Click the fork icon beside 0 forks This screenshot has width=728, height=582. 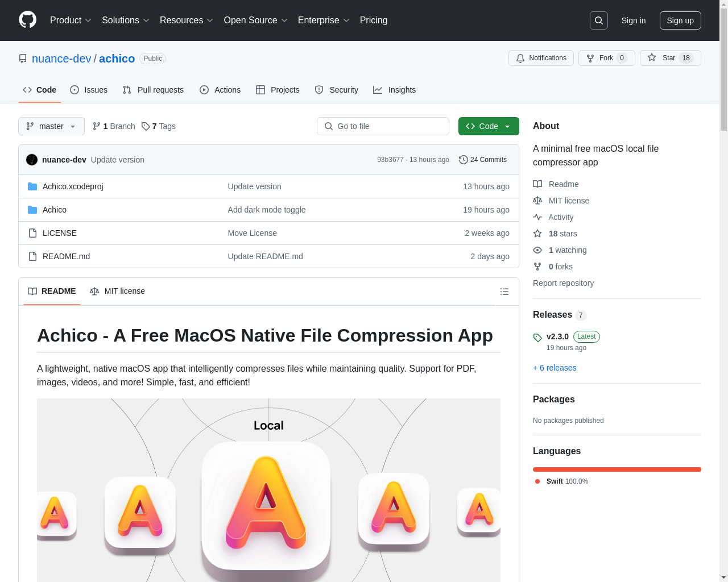[x=537, y=267]
